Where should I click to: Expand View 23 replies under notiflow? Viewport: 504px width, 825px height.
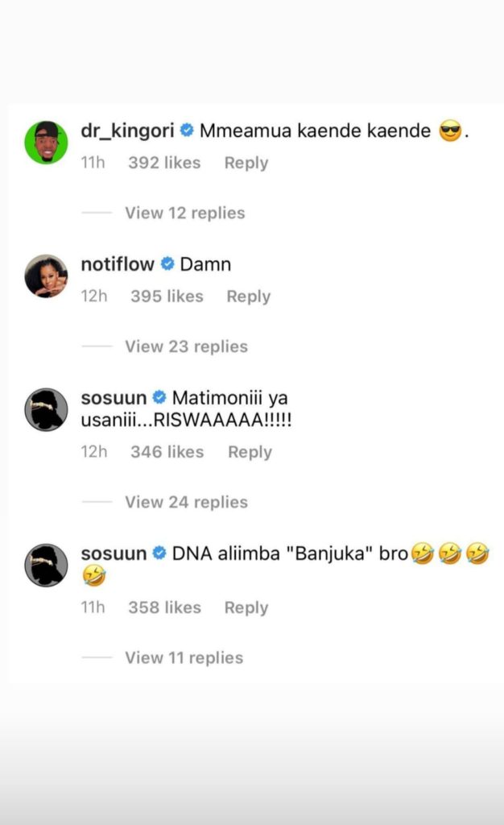pyautogui.click(x=186, y=346)
